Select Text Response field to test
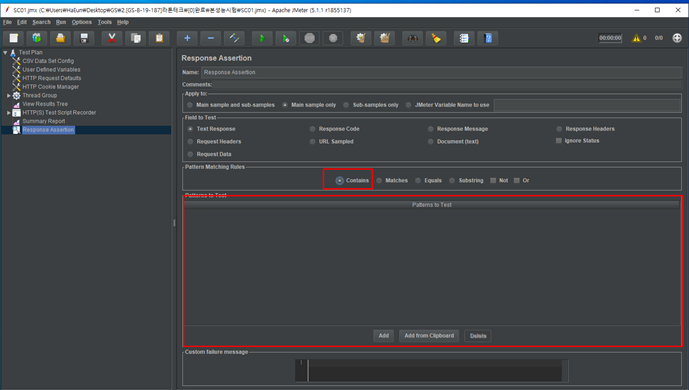Screen dimensions: 689x390 click(190, 129)
